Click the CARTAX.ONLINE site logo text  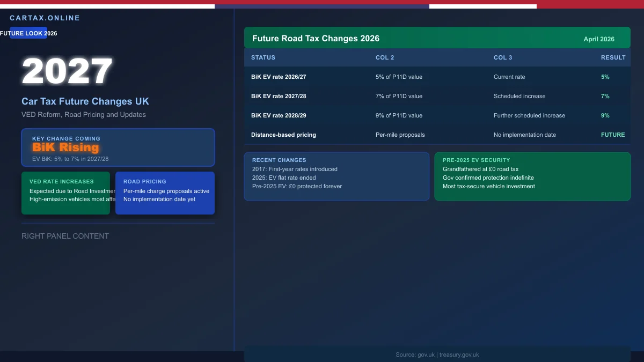pyautogui.click(x=45, y=18)
